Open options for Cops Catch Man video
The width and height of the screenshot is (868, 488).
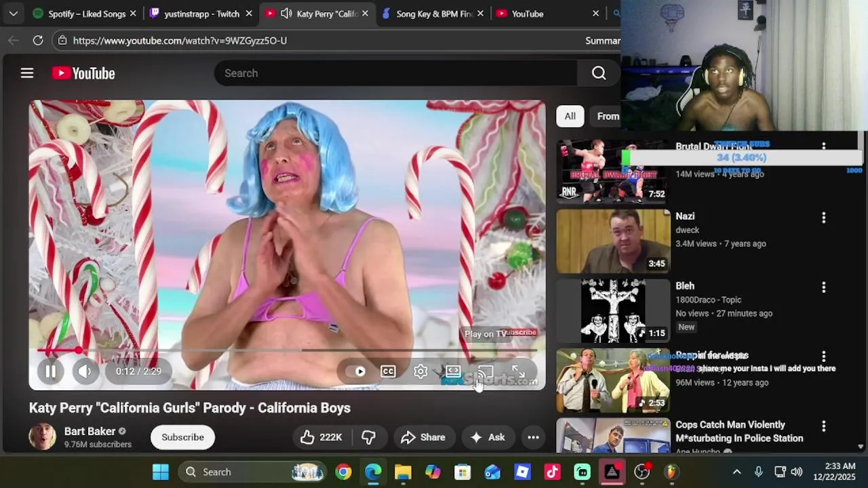(824, 426)
